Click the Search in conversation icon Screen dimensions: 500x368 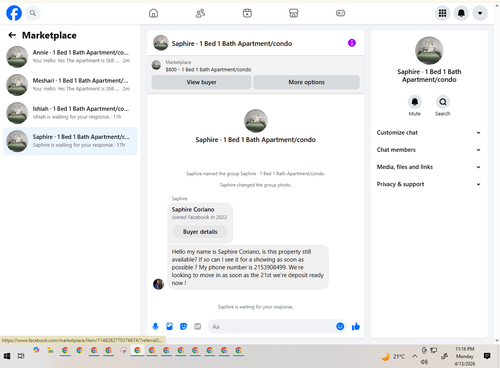click(x=443, y=102)
